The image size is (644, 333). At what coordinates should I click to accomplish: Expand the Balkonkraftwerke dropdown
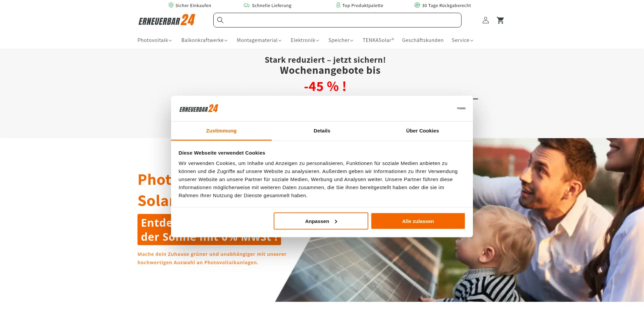204,40
